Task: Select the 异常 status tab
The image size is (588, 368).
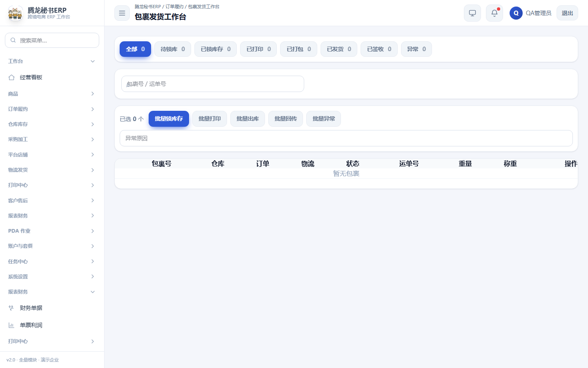Action: [416, 49]
